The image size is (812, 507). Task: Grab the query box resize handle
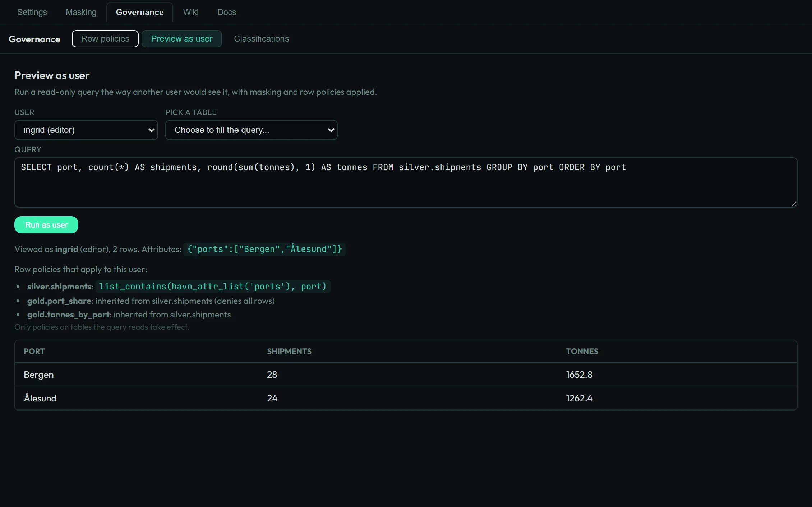(794, 204)
